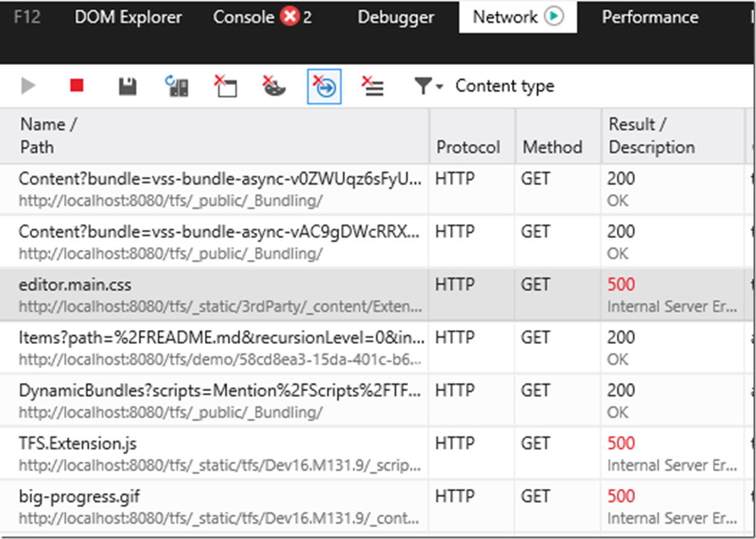Open the DOM Explorer tab
Viewport: 756px width, 539px height.
pyautogui.click(x=128, y=17)
